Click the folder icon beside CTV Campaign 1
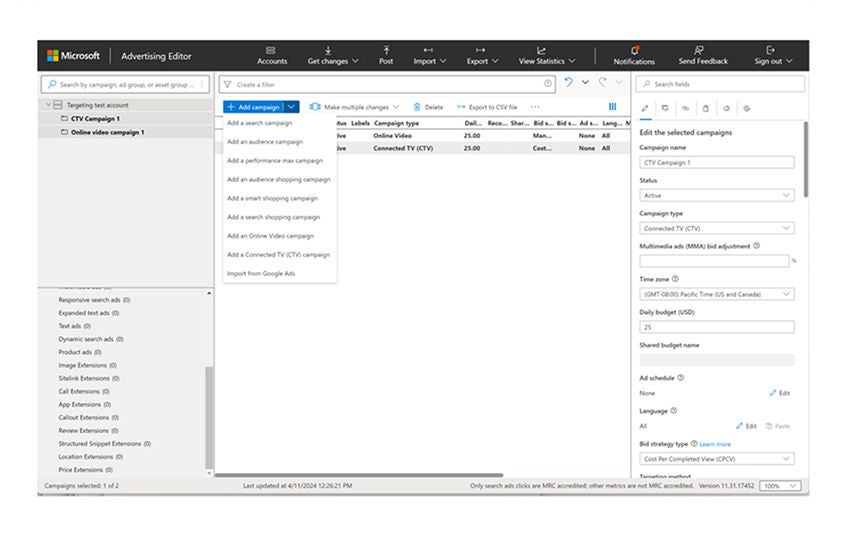This screenshot has height=533, width=844. (64, 118)
